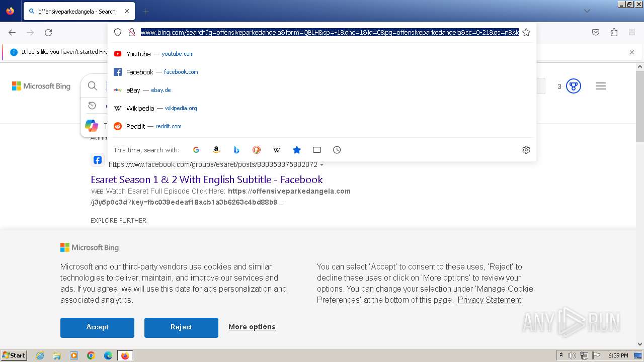Click the info icon in notification bar
The width and height of the screenshot is (644, 362).
click(14, 52)
